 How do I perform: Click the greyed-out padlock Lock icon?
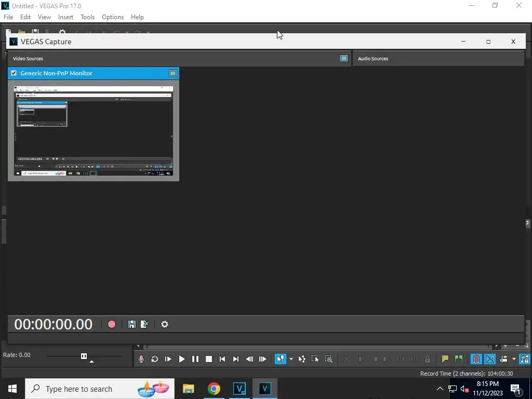(428, 359)
